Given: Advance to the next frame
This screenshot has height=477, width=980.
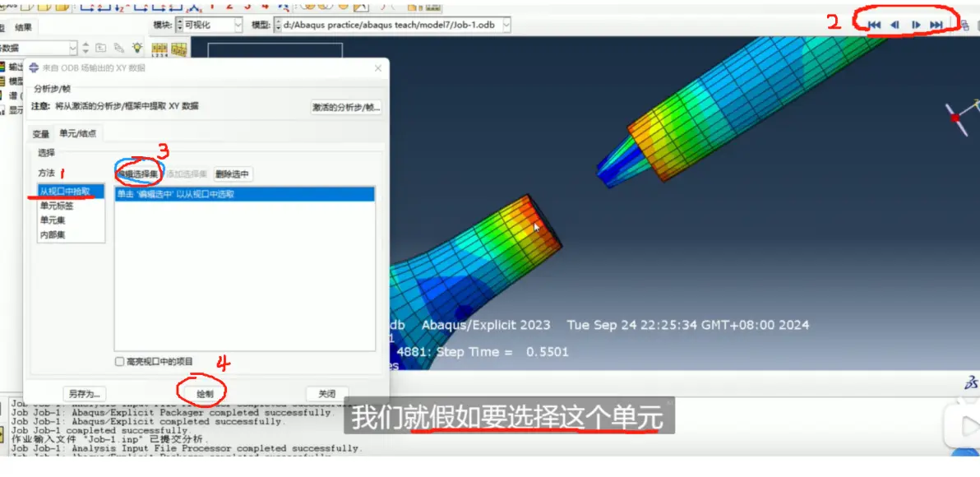Looking at the screenshot, I should [916, 25].
